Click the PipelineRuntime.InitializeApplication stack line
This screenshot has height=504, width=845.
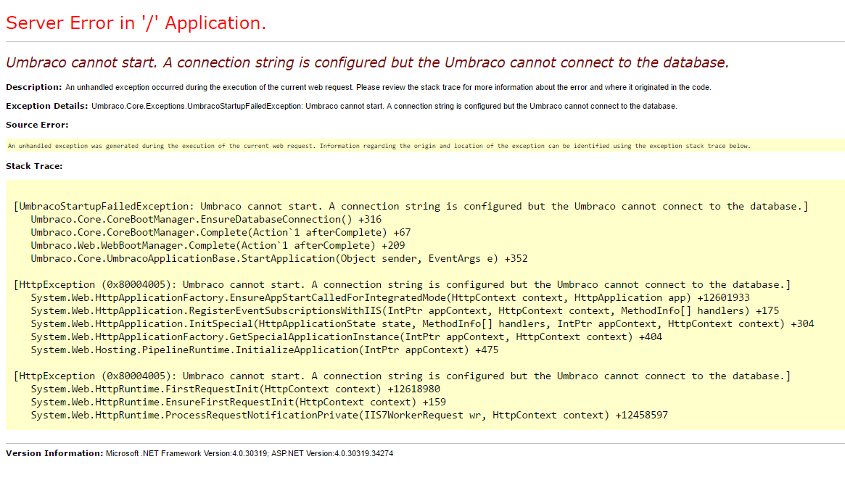pos(265,350)
